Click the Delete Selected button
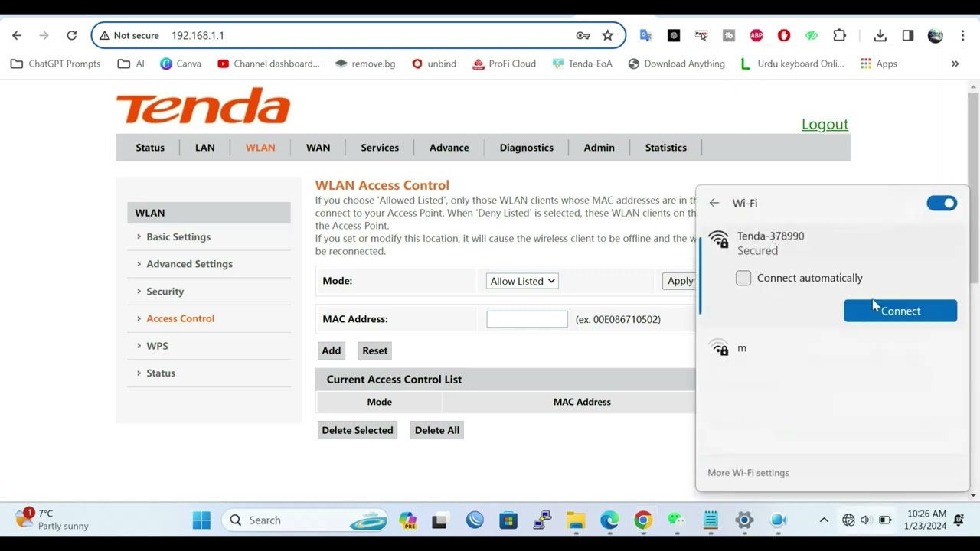Image resolution: width=980 pixels, height=551 pixels. click(x=358, y=430)
